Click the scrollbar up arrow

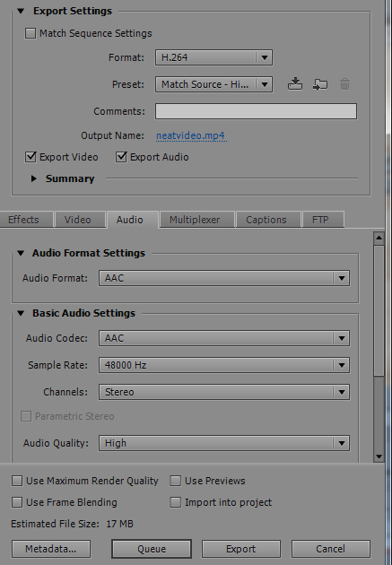(379, 238)
